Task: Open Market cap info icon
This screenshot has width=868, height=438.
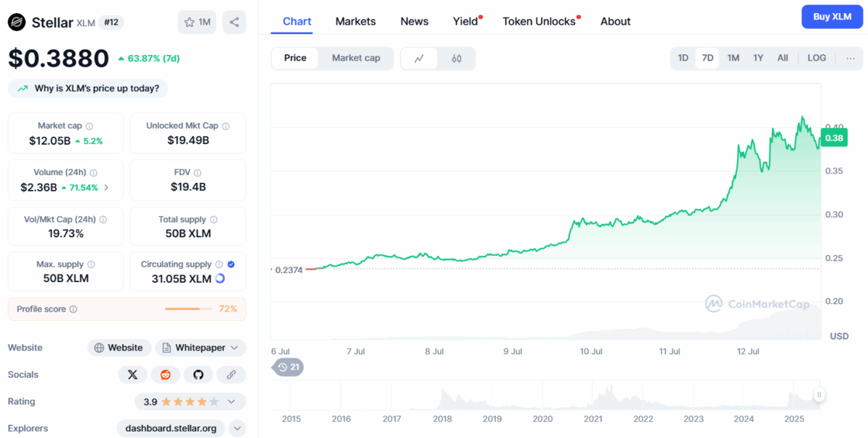Action: [89, 126]
